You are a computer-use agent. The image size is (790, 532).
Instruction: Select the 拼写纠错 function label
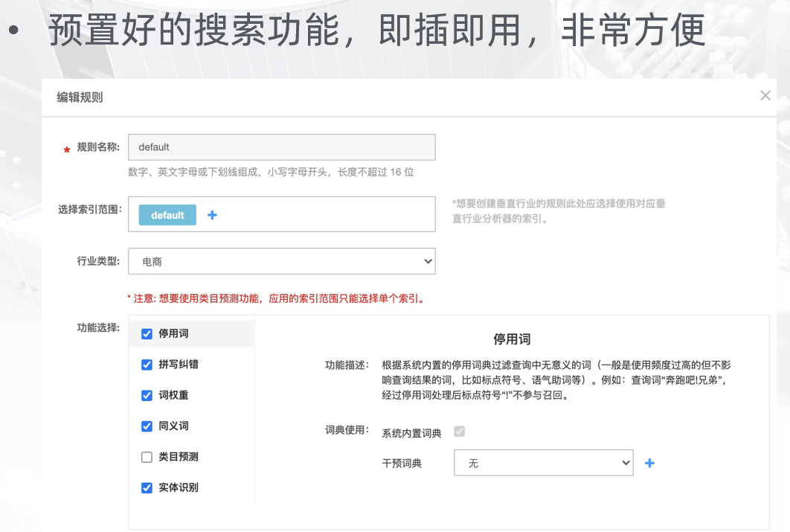179,365
